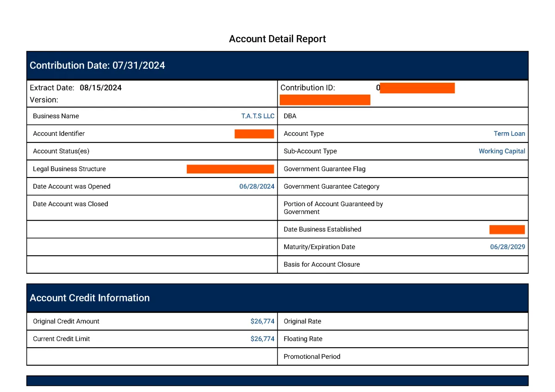Click the Account Identifier label
This screenshot has width=555, height=392.
[59, 134]
